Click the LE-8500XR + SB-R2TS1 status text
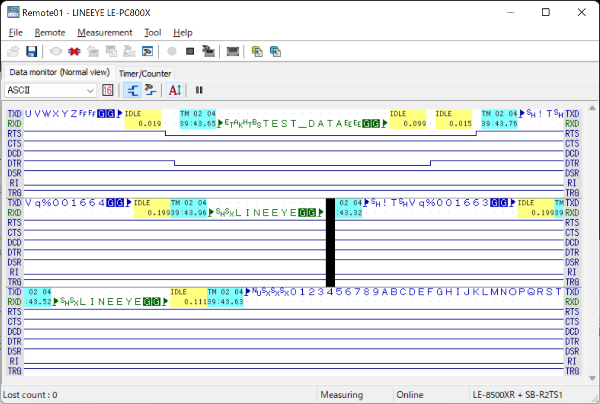The height and width of the screenshot is (404, 600). click(x=517, y=394)
